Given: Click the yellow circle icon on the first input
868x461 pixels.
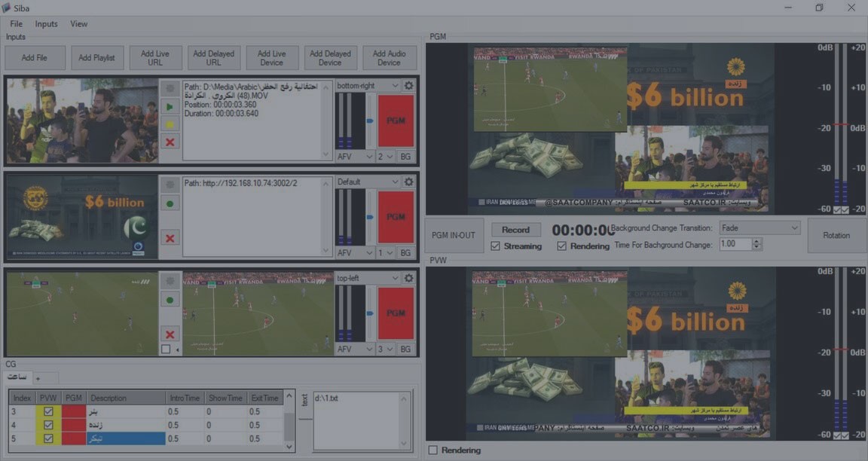Looking at the screenshot, I should click(x=170, y=124).
